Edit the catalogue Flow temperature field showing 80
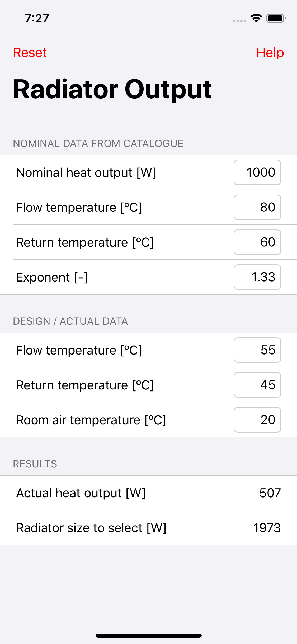This screenshot has width=297, height=644. pyautogui.click(x=257, y=207)
